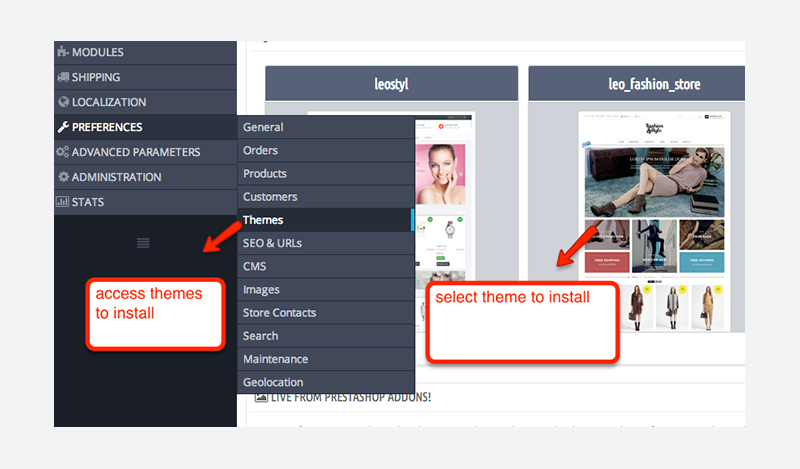The width and height of the screenshot is (800, 469).
Task: Select General in Preferences submenu
Action: 326,127
